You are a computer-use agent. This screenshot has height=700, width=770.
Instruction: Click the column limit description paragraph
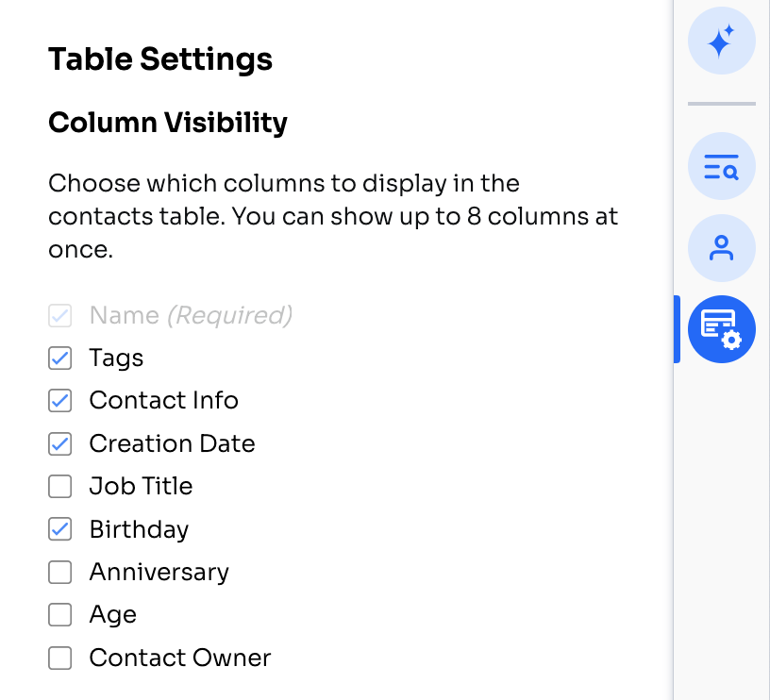pyautogui.click(x=333, y=216)
